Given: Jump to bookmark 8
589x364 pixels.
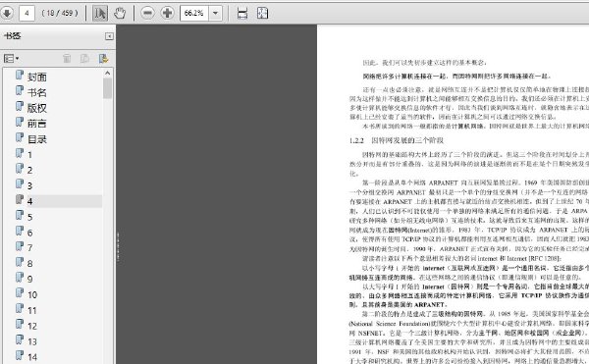Looking at the screenshot, I should pyautogui.click(x=29, y=264).
